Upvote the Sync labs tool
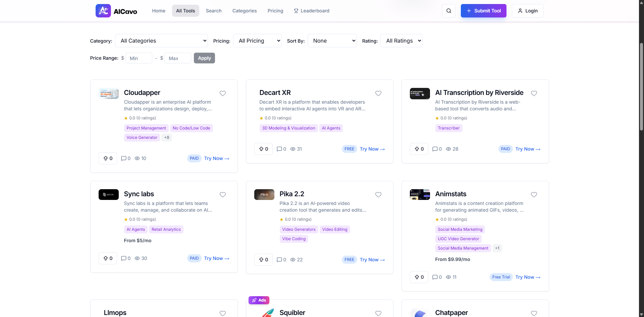This screenshot has width=644, height=317. [108, 258]
